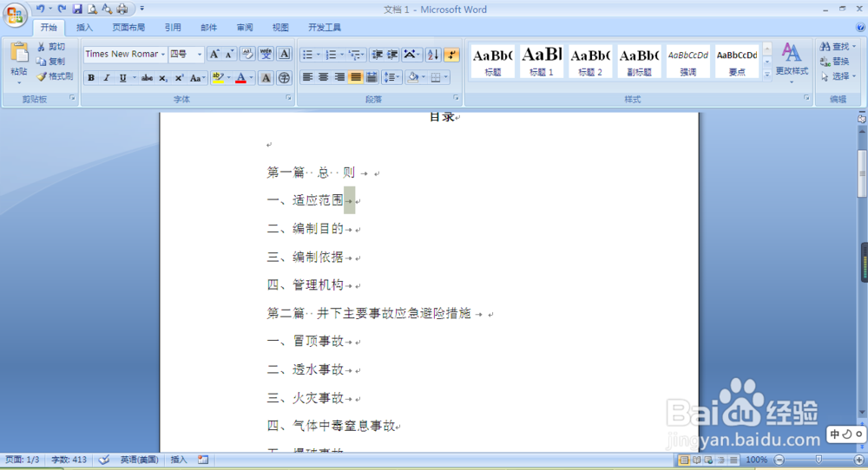Open the Office button menu
Viewport: 868px width, 470px height.
coord(15,15)
